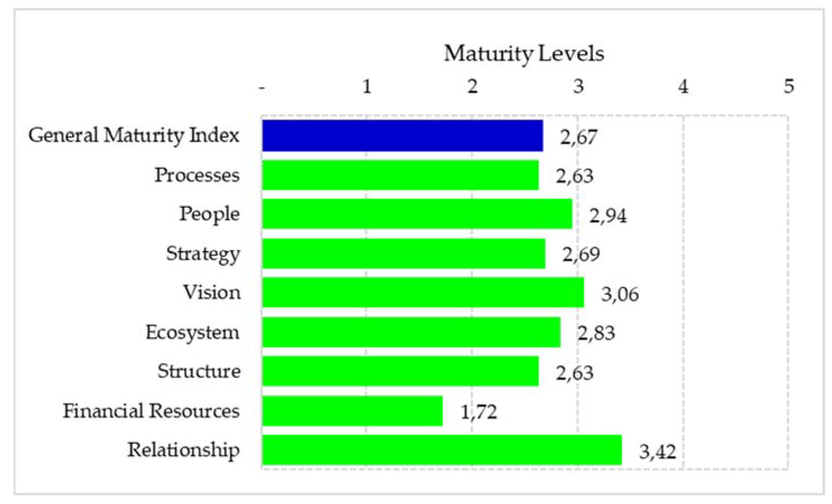Select the green Processes bar
The image size is (832, 504).
coord(400,175)
